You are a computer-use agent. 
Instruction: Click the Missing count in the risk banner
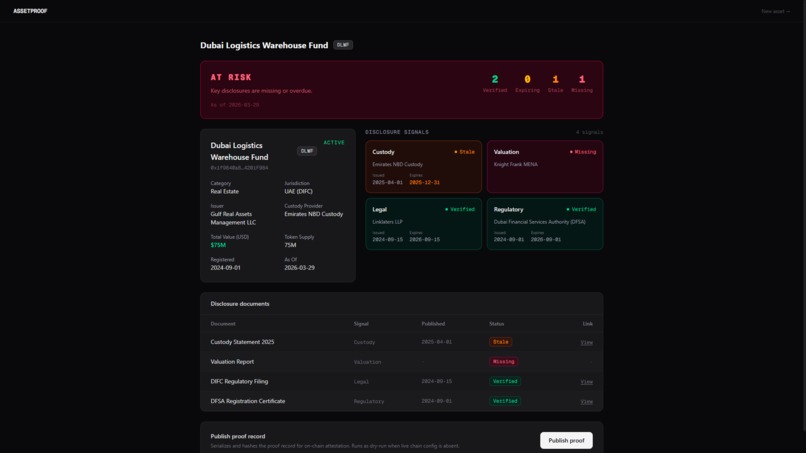(582, 80)
